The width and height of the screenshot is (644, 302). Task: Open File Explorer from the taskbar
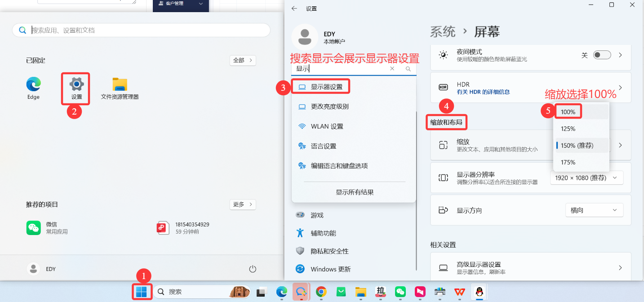[x=360, y=292]
